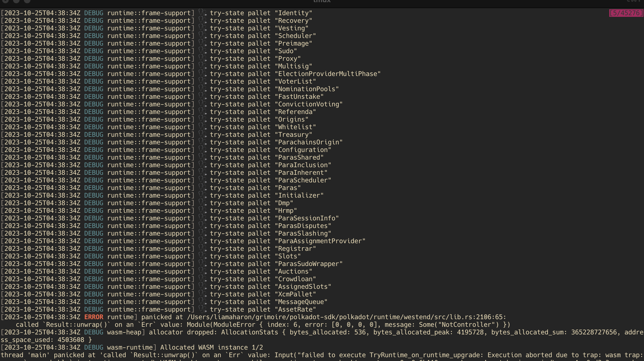
Task: Click the pallet name "Paras"
Action: pyautogui.click(x=288, y=188)
